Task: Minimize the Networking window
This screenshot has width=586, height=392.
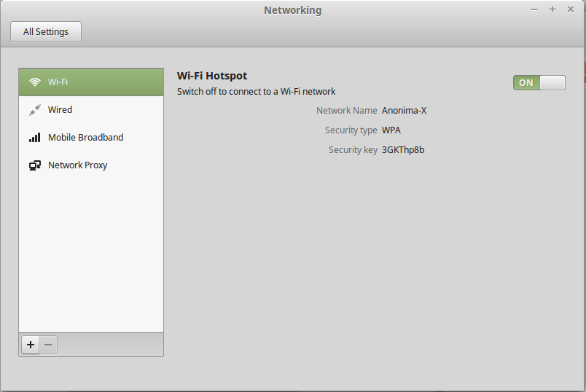Action: pos(534,9)
